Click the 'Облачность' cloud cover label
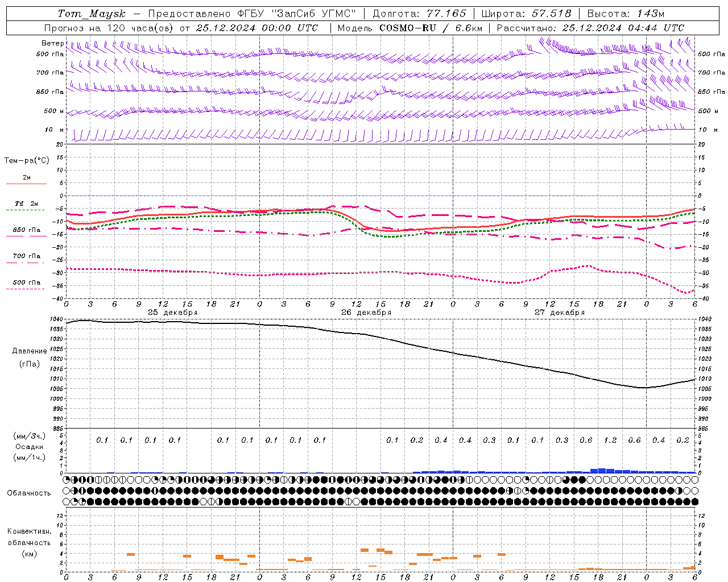This screenshot has height=582, width=728. pyautogui.click(x=29, y=493)
